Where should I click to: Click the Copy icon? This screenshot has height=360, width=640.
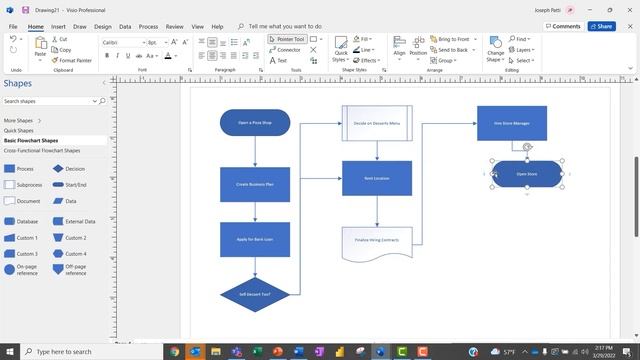(55, 50)
